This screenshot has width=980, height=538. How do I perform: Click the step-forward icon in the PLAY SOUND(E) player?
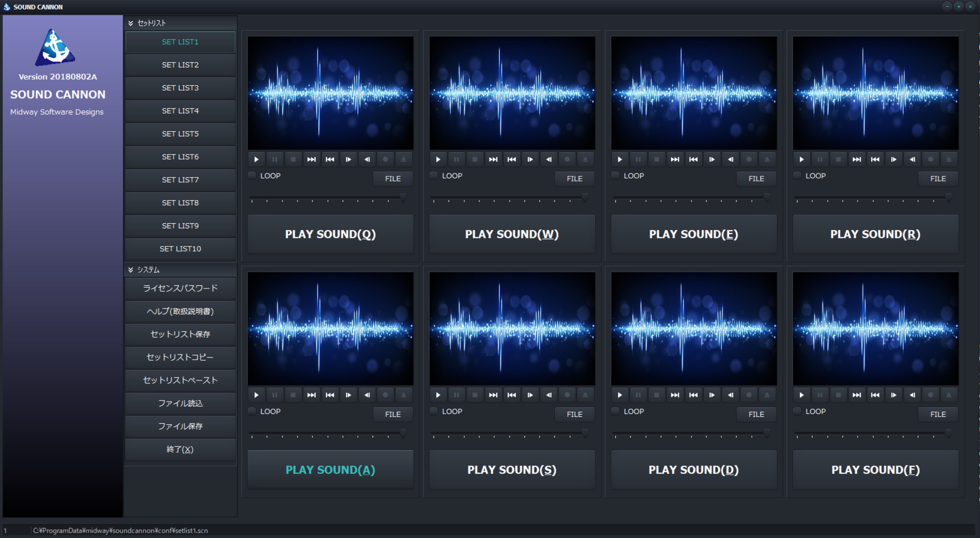[x=712, y=159]
